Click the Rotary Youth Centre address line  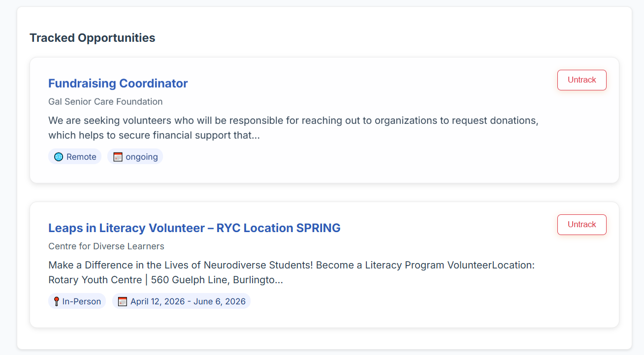(165, 280)
